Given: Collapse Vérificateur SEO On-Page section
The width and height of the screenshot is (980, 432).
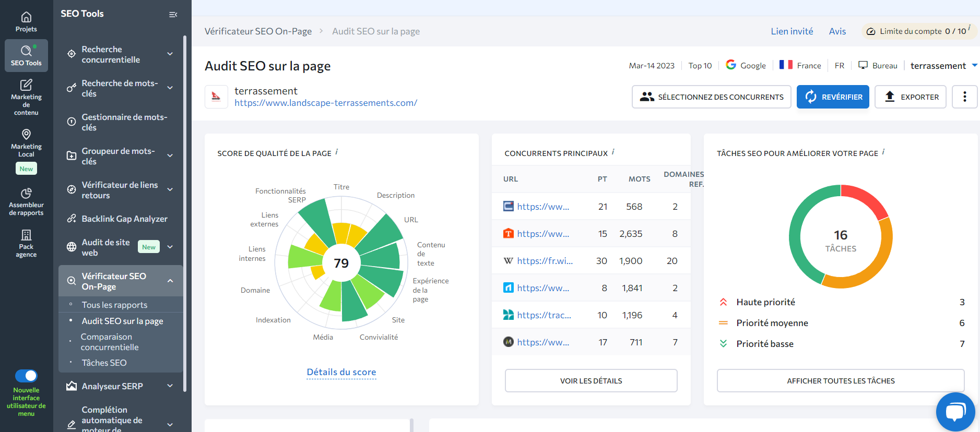Looking at the screenshot, I should 170,281.
